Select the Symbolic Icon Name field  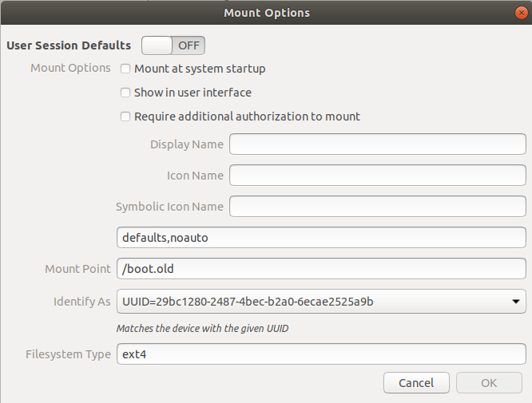[x=378, y=207]
